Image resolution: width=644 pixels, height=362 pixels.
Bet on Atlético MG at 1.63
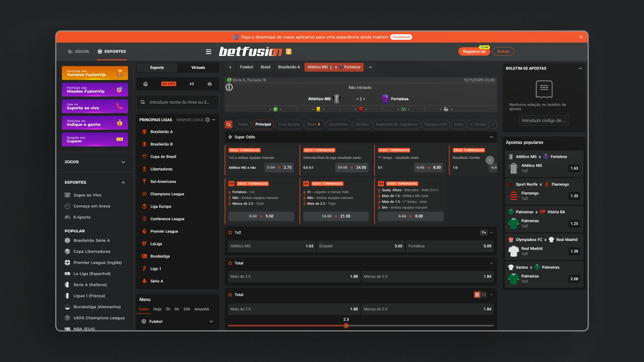(x=271, y=246)
